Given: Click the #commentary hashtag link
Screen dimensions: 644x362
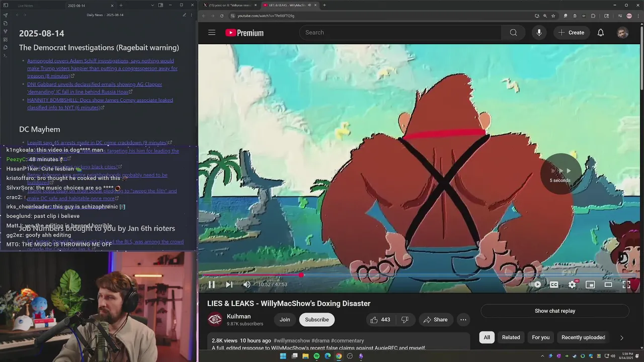Looking at the screenshot, I should (347, 341).
